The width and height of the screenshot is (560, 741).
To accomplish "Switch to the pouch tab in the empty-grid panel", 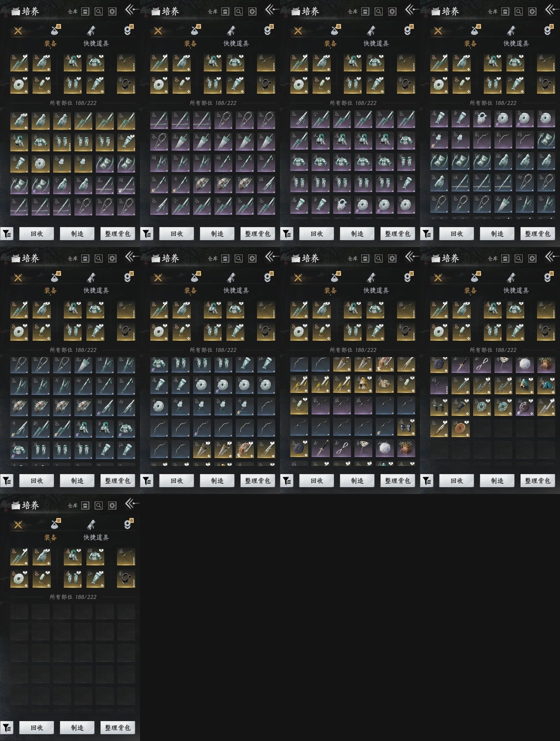I will (x=55, y=524).
